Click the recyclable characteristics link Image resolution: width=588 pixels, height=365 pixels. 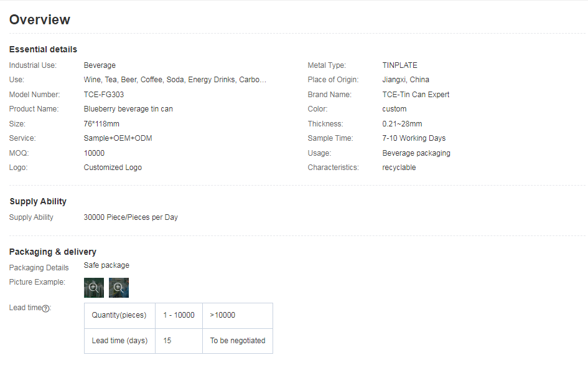coord(399,167)
